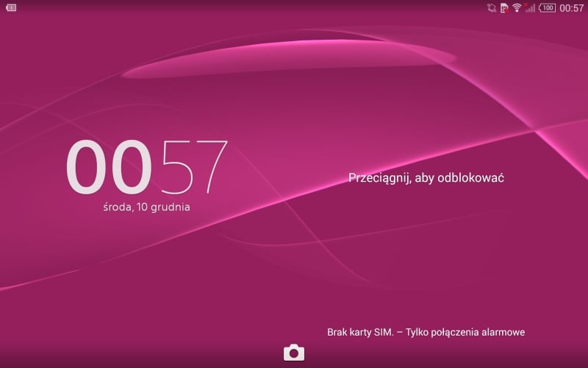
Task: Tap the battery notification icon in status bar
Action: (11, 7)
